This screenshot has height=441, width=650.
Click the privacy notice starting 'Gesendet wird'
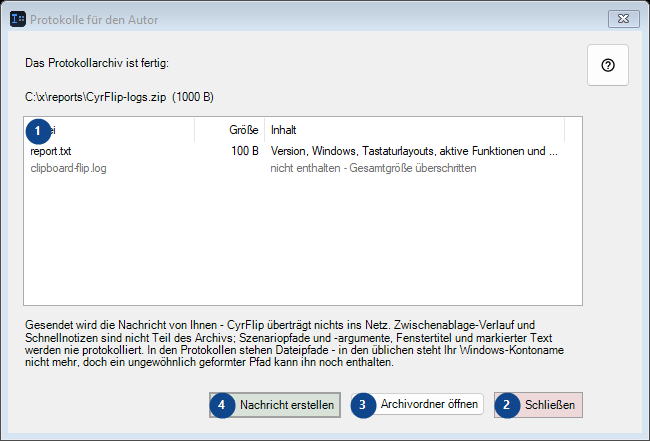294,343
